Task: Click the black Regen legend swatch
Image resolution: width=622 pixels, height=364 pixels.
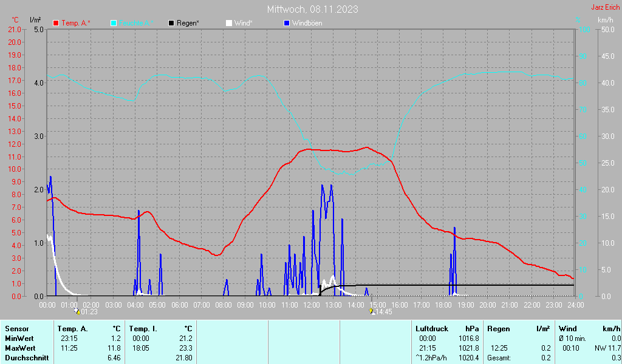Action: (x=171, y=23)
